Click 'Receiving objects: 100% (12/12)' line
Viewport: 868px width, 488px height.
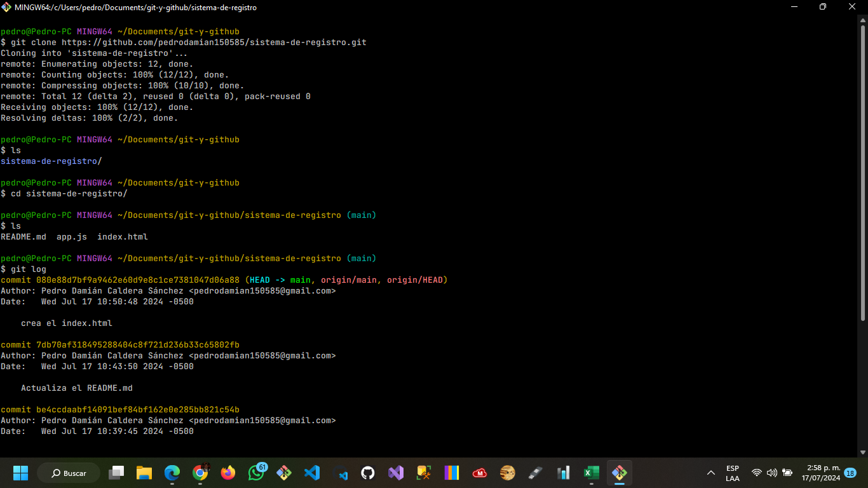(97, 107)
